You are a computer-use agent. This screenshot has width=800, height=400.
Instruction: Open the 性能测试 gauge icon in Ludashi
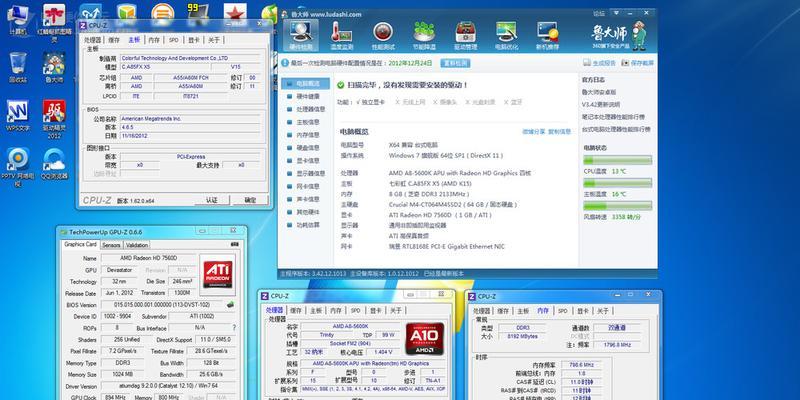(x=383, y=36)
